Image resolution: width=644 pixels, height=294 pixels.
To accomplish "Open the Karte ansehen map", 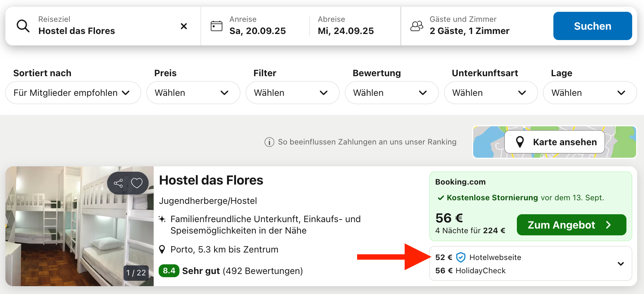I will coord(554,142).
